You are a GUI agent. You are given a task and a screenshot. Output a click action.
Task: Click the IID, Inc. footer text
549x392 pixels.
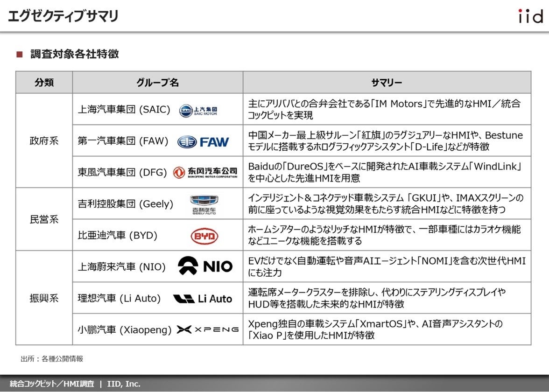[x=124, y=384]
